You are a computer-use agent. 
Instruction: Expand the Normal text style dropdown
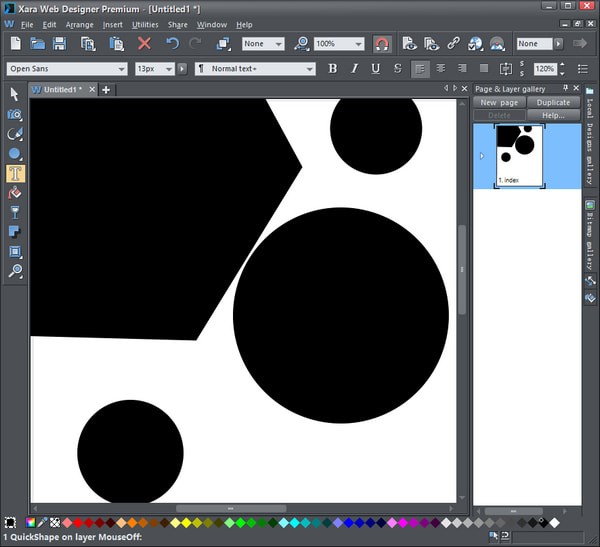(x=310, y=69)
